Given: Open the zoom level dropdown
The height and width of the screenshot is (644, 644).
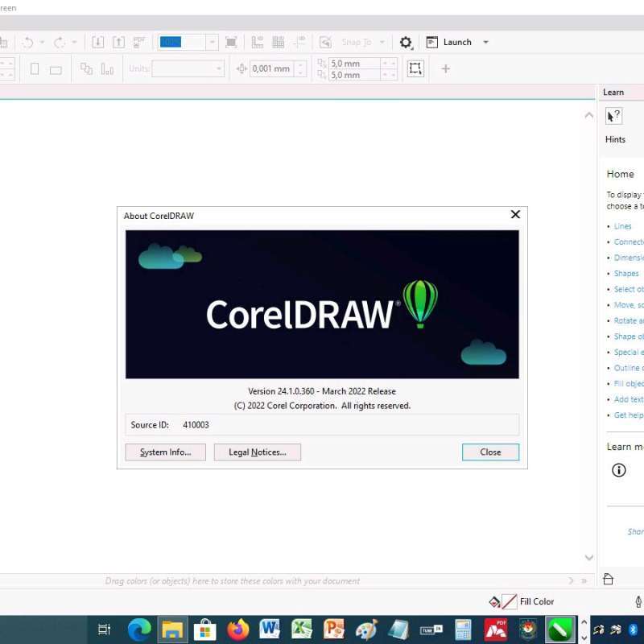Looking at the screenshot, I should [212, 41].
